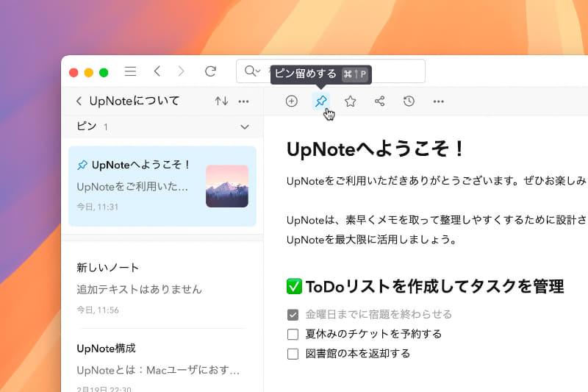Click the yellow minimize window button
The height and width of the screenshot is (392, 588).
click(x=89, y=72)
